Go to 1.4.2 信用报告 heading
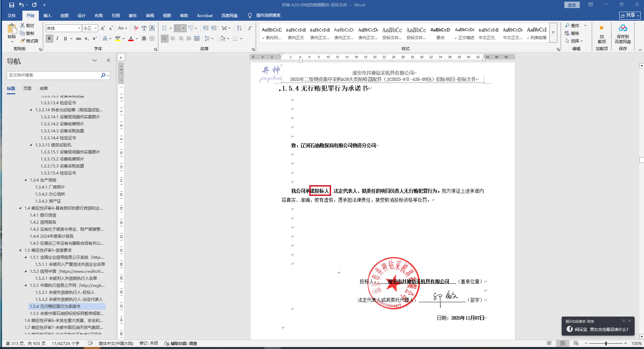 [x=43, y=222]
